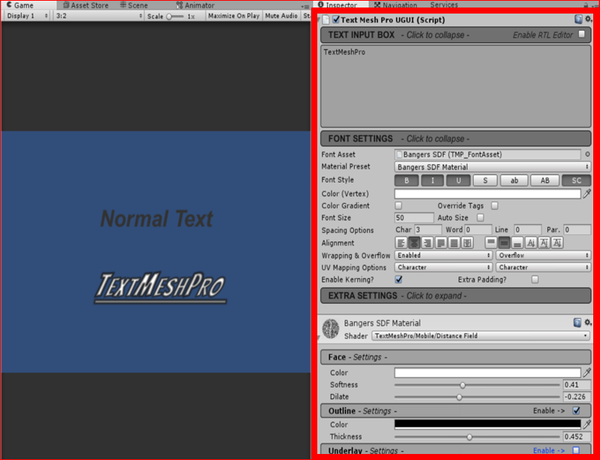This screenshot has height=460, width=600.
Task: Open Material Preset dropdown
Action: tap(492, 167)
